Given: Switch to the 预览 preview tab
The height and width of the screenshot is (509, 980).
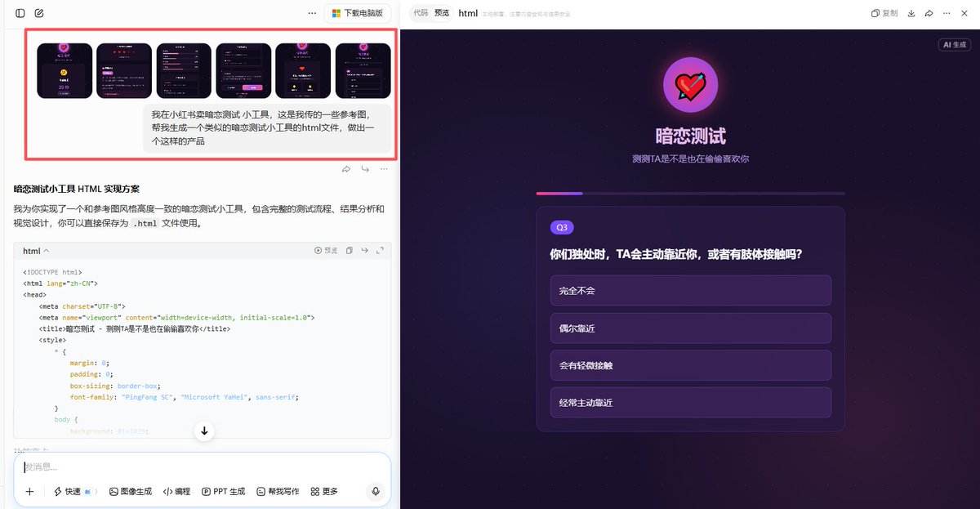Looking at the screenshot, I should coord(442,13).
